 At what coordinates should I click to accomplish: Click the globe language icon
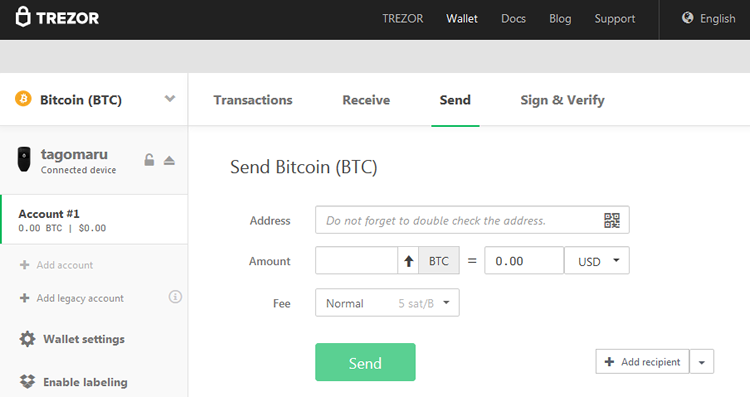[687, 18]
